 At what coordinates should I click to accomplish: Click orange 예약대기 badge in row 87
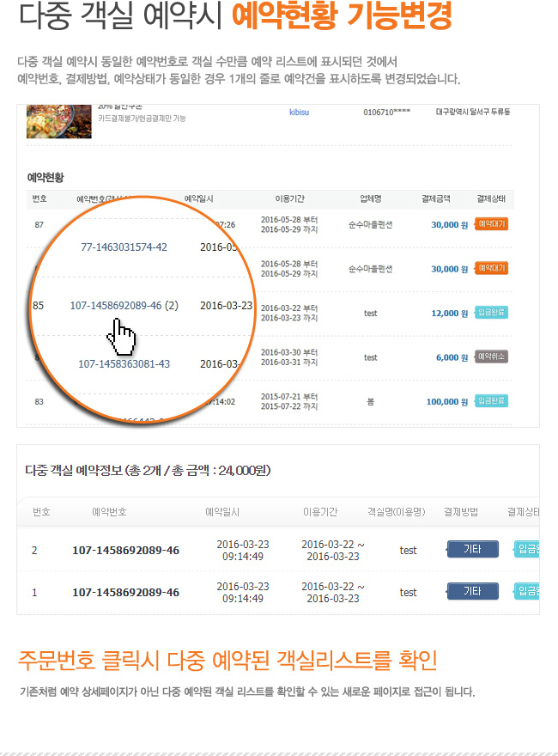tap(491, 224)
